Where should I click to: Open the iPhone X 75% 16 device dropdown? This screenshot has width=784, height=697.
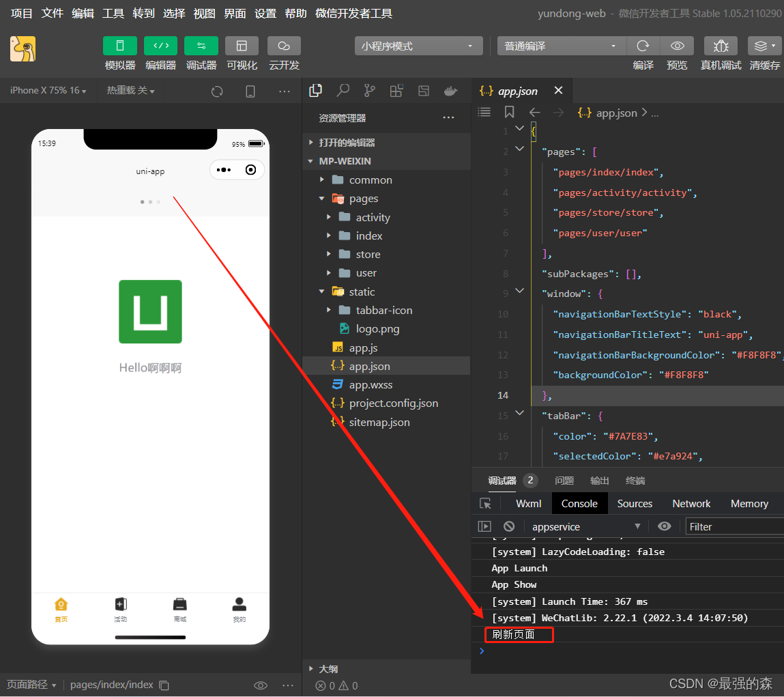pos(48,91)
